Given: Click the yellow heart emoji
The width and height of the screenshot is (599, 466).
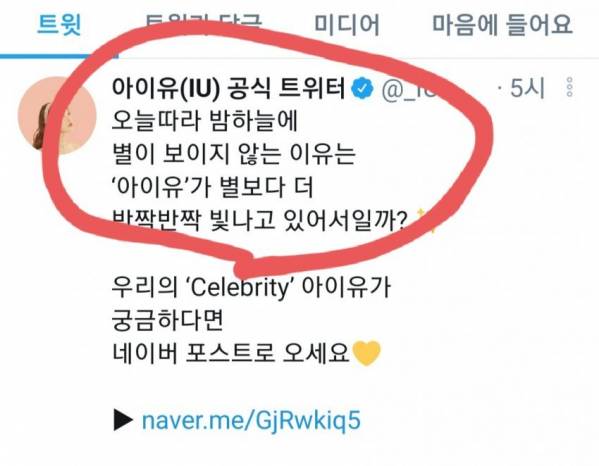Looking at the screenshot, I should 366,353.
